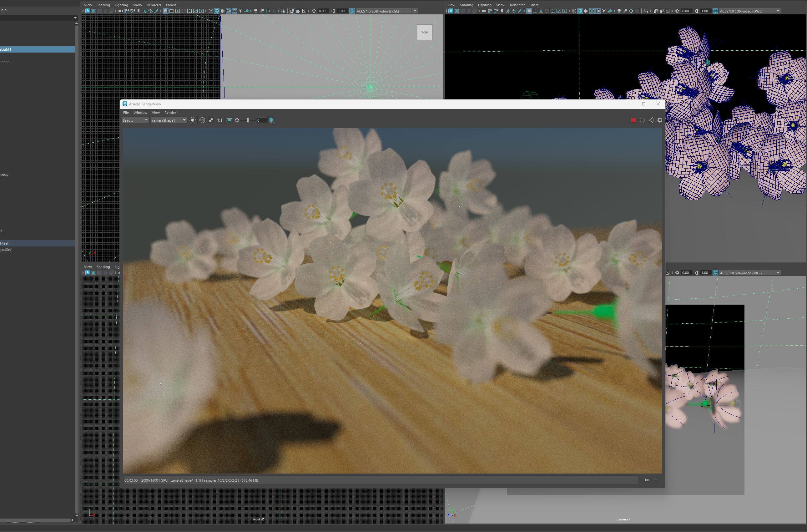This screenshot has height=532, width=807.
Task: Set RenderView zoom to 1:1
Action: [x=220, y=120]
